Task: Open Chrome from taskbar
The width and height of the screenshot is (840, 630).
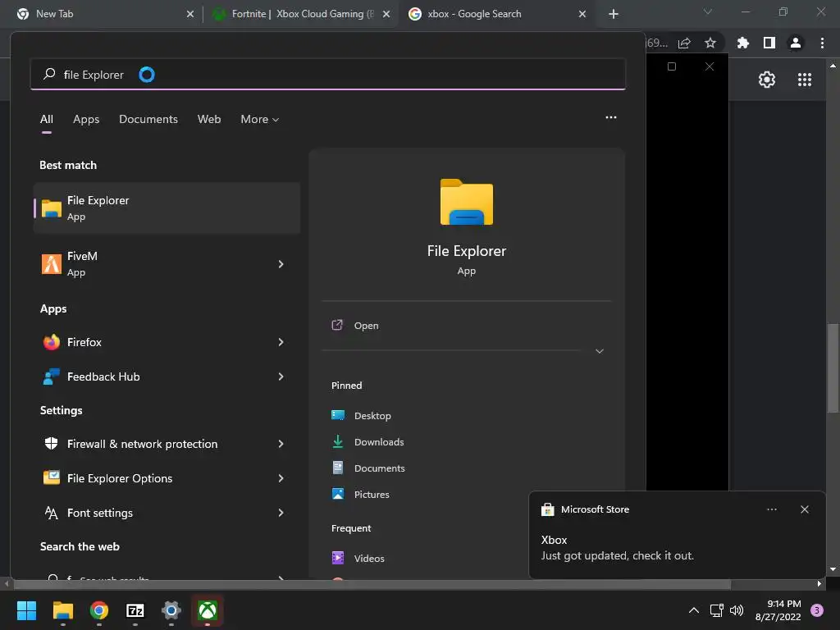Action: point(99,610)
